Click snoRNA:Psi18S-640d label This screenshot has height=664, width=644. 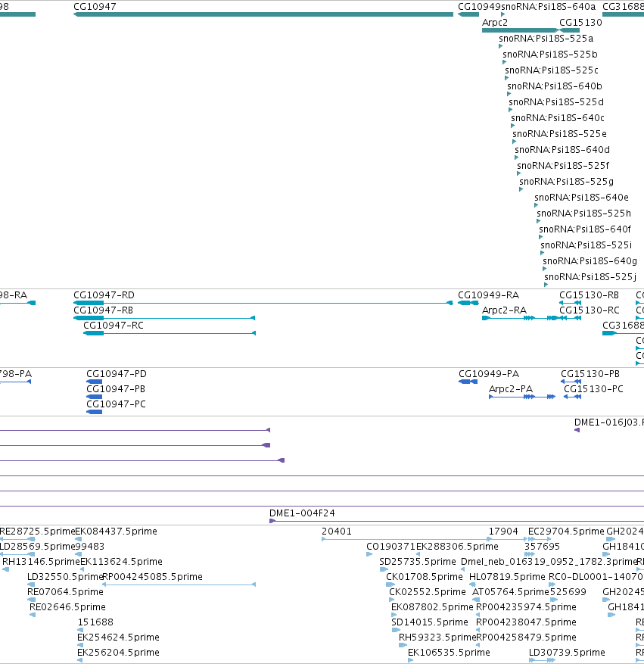tap(562, 149)
